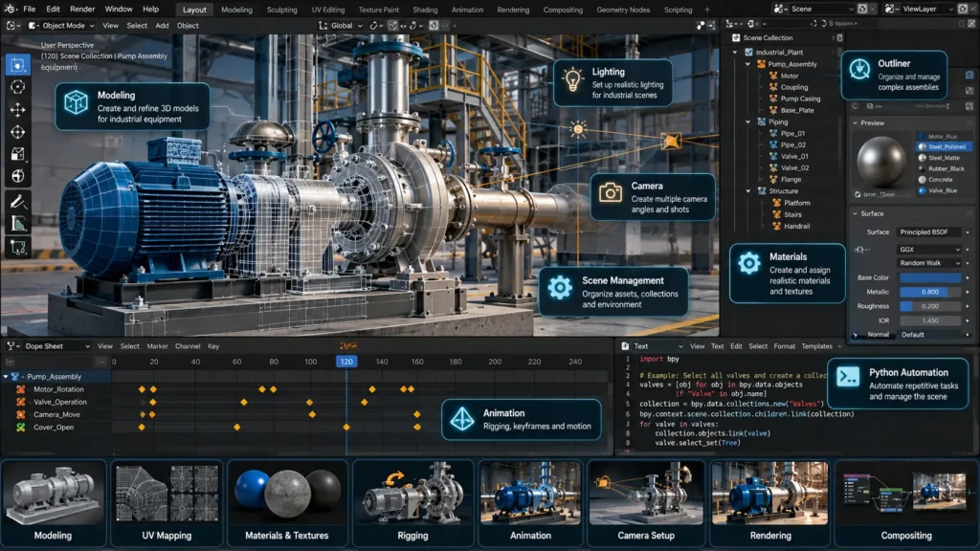Collapse the Pump_Assembly collection in outliner
Screen dimensions: 980x551
(x=747, y=64)
